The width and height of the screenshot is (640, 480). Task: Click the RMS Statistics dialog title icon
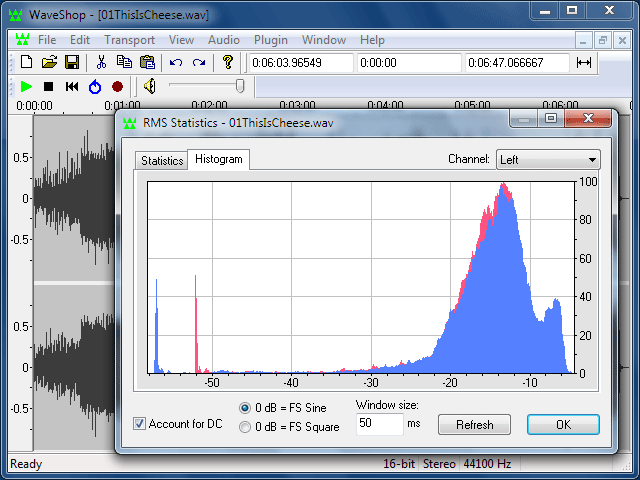coord(130,123)
